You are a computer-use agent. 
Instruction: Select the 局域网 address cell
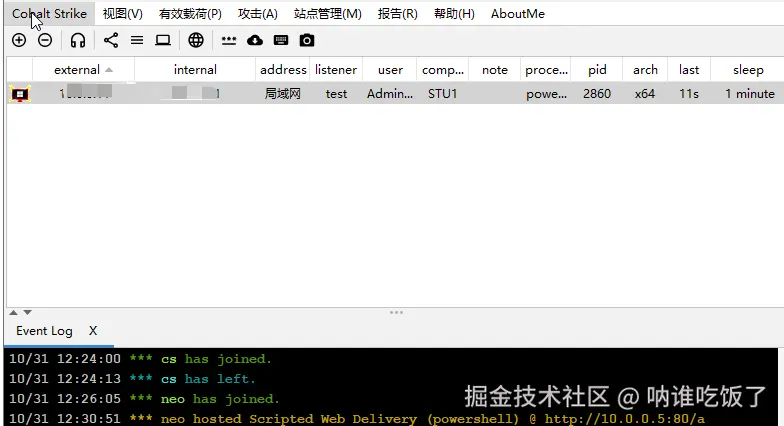click(x=282, y=94)
